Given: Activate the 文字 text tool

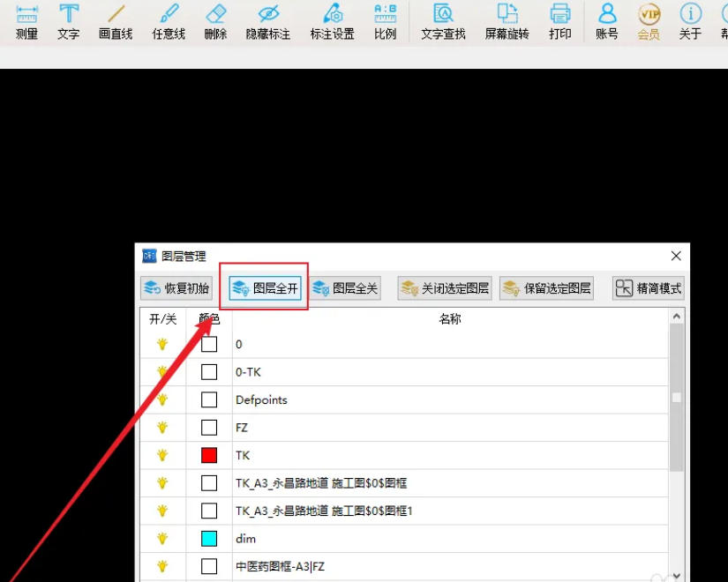Looking at the screenshot, I should coord(68,22).
